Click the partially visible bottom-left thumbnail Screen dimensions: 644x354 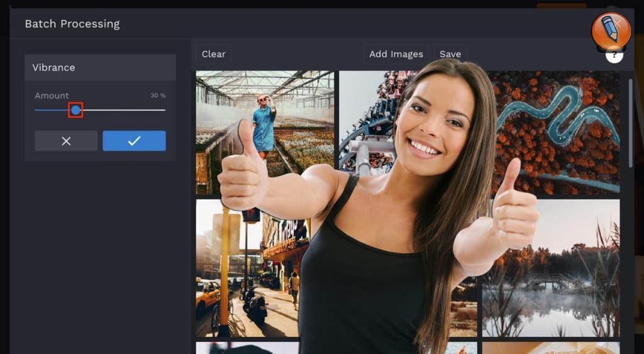(x=247, y=348)
